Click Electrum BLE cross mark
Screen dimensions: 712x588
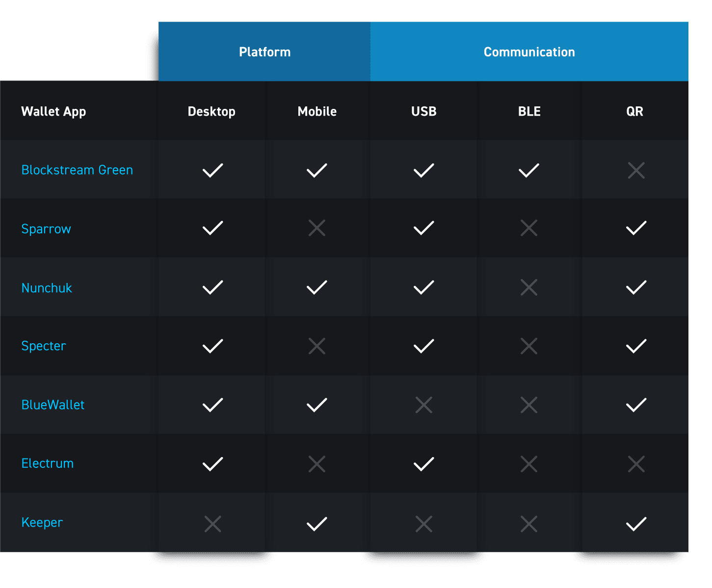tap(529, 464)
